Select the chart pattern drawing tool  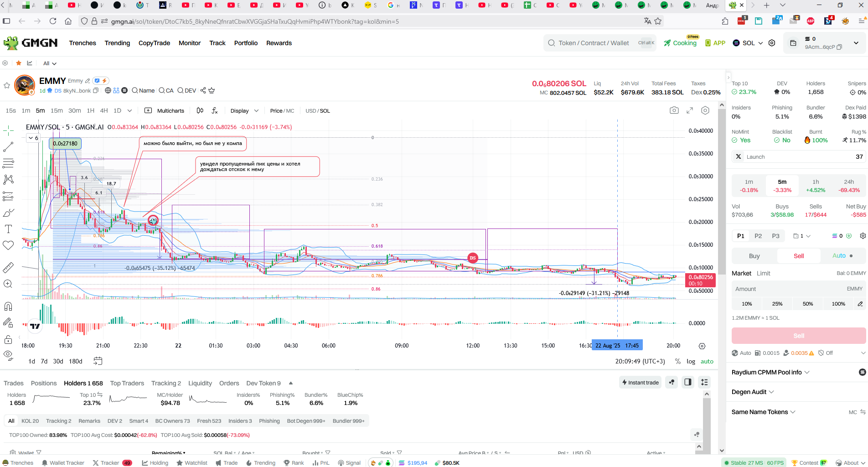tap(8, 180)
